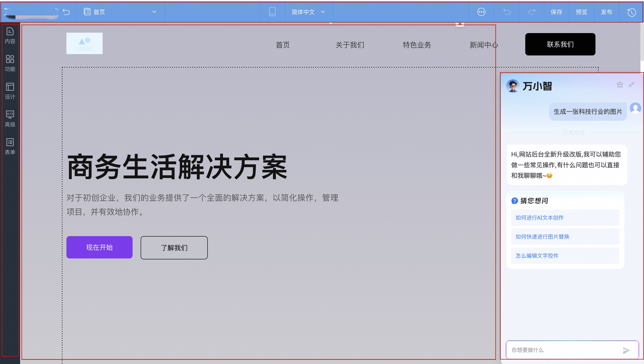This screenshot has height=364, width=644.
Task: Select 新闻中心 in the site navigation
Action: click(x=483, y=45)
